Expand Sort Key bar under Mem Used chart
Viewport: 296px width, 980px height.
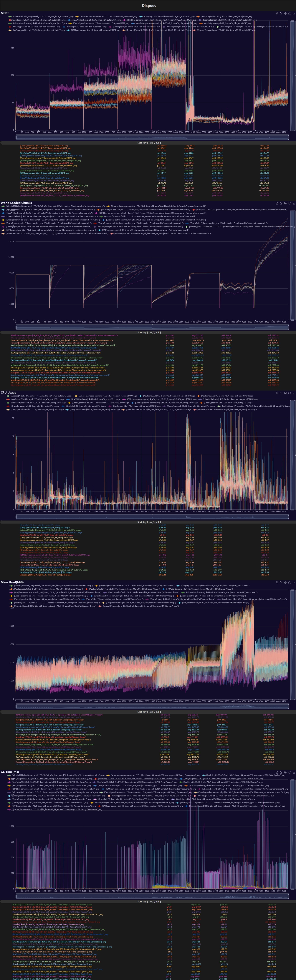pos(148,712)
